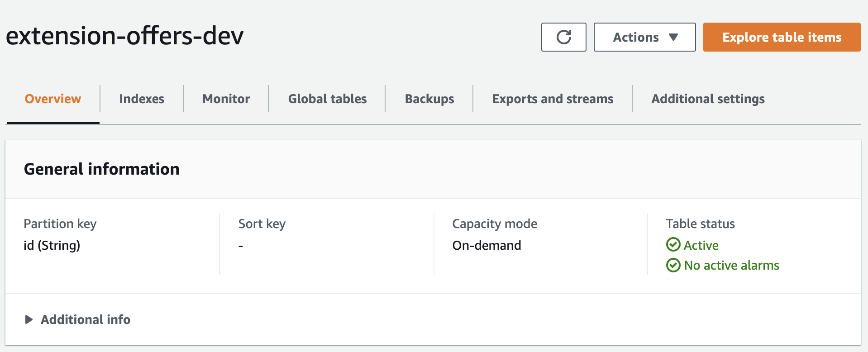868x352 pixels.
Task: Open the Additional settings tab
Action: [x=708, y=99]
